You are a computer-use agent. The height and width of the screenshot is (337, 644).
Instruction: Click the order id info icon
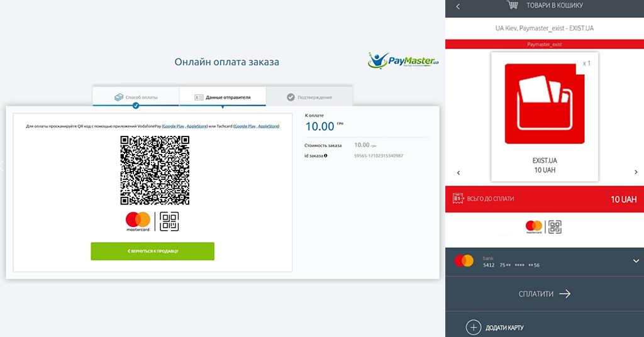coord(326,155)
